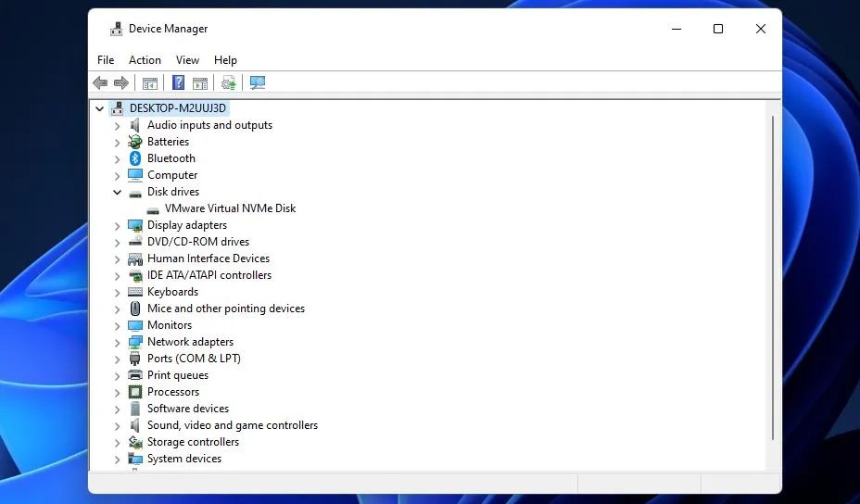Expand the Monitors chevron
The height and width of the screenshot is (504, 860).
117,326
